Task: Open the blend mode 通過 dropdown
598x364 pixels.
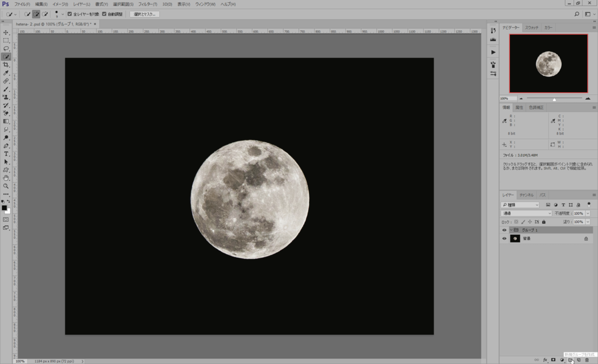Action: coord(526,213)
